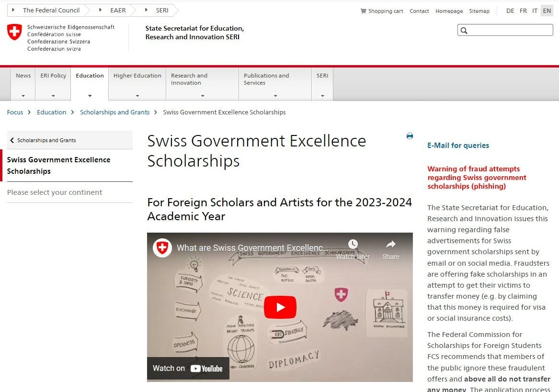Click the video channel avatar icon

click(162, 247)
